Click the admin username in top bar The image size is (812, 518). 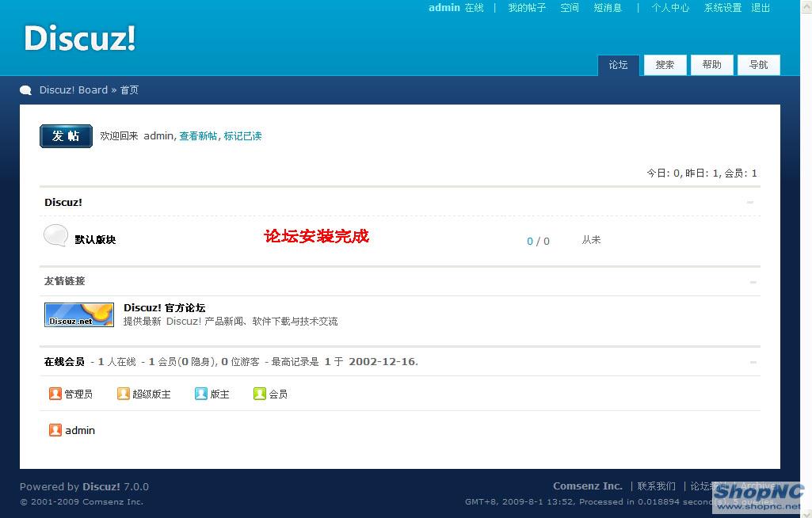coord(444,8)
